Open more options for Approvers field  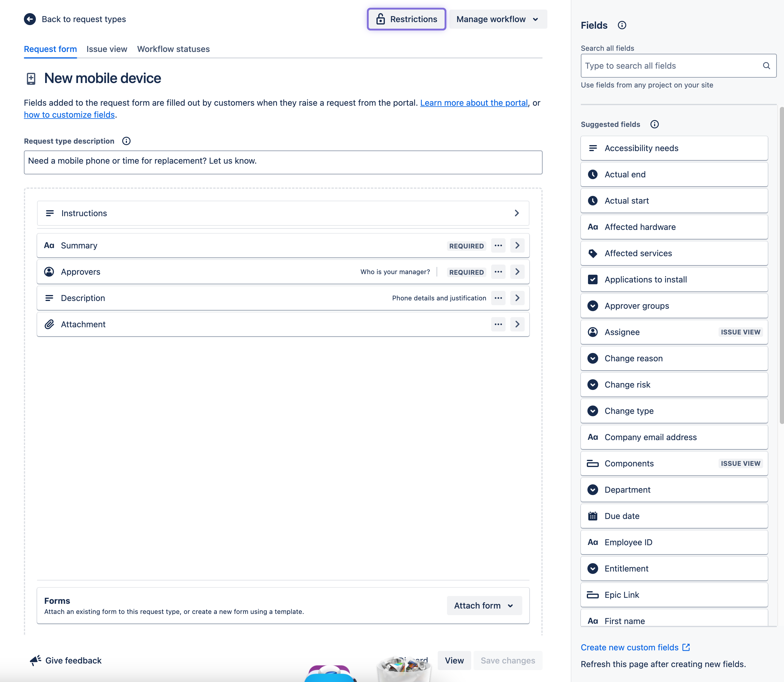pos(498,272)
